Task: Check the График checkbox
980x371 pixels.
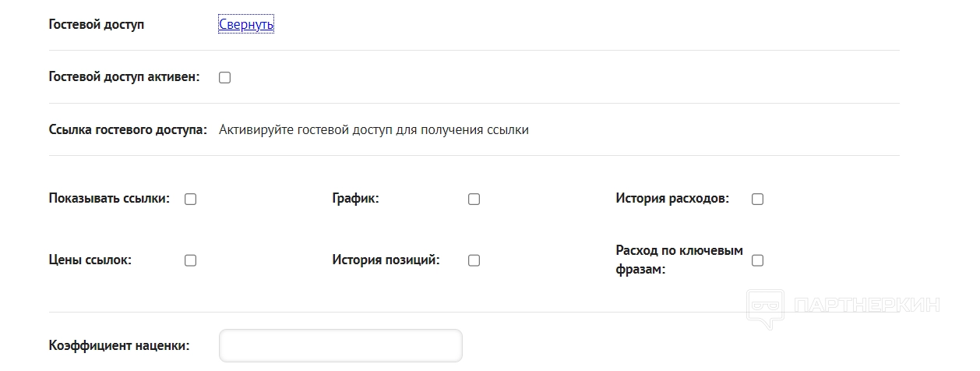Action: (x=474, y=199)
